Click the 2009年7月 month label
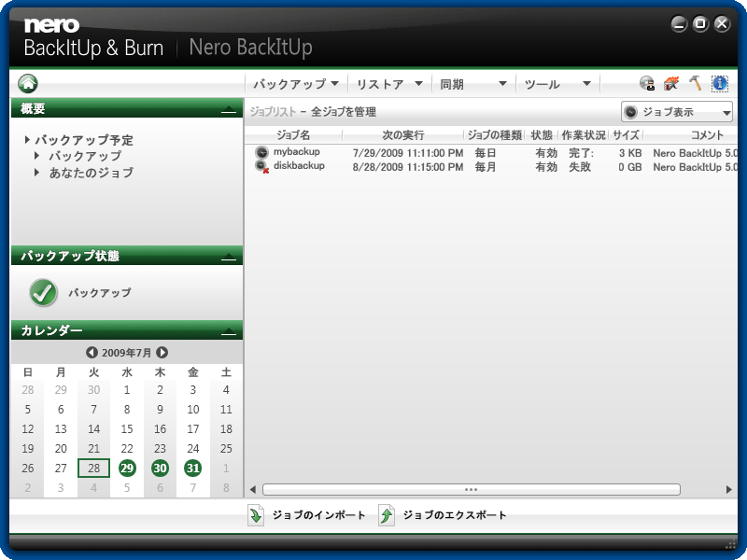Screen dimensions: 747x560 126,353
